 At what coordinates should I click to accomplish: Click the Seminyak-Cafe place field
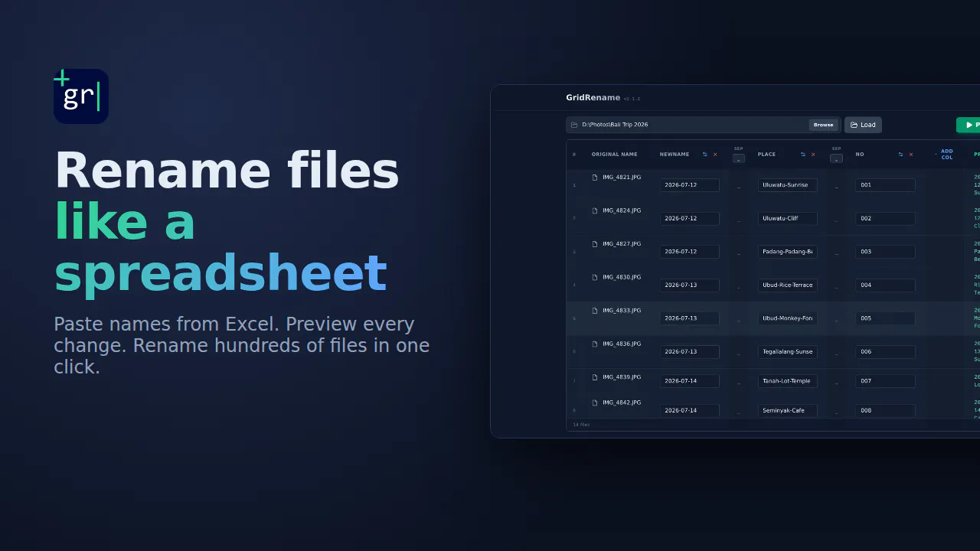(x=788, y=411)
